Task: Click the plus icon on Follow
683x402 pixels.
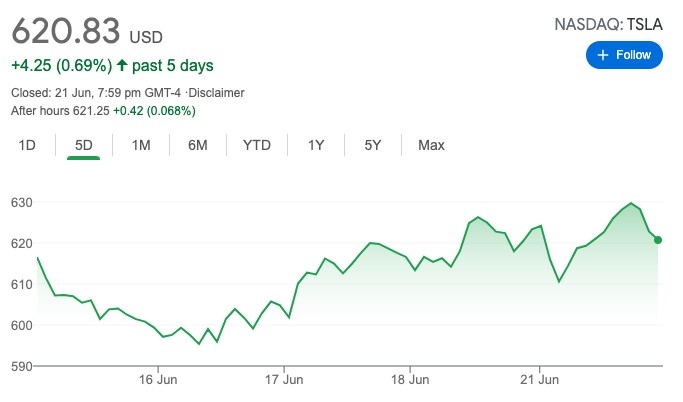Action: pos(602,55)
